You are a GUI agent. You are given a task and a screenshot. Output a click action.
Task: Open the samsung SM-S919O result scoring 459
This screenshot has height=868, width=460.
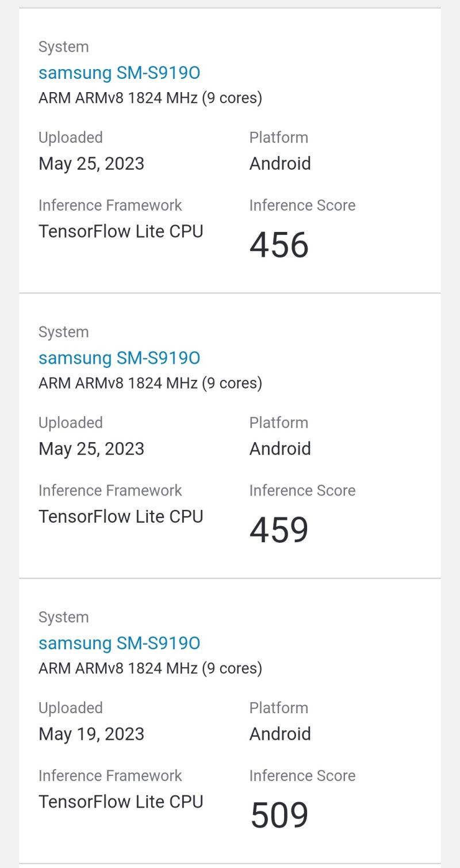[119, 358]
